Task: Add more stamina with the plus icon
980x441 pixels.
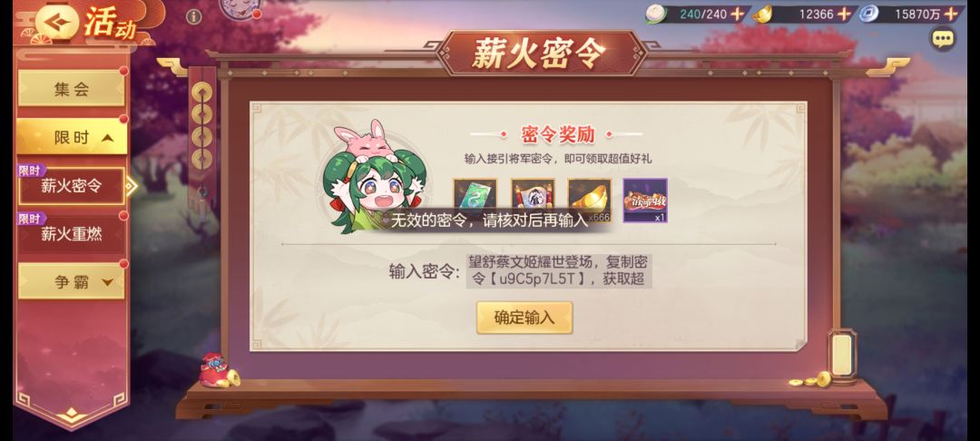Action: [738, 14]
